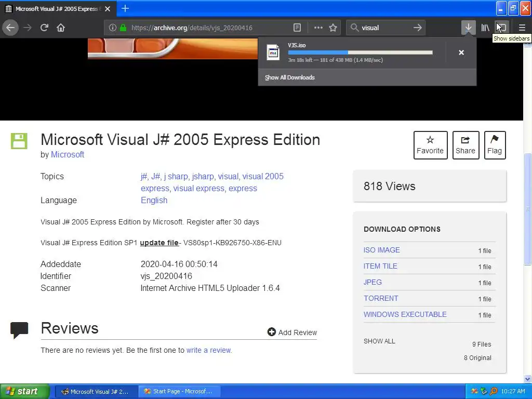Click the Flag button
Screen dimensions: 532x399
[495, 145]
